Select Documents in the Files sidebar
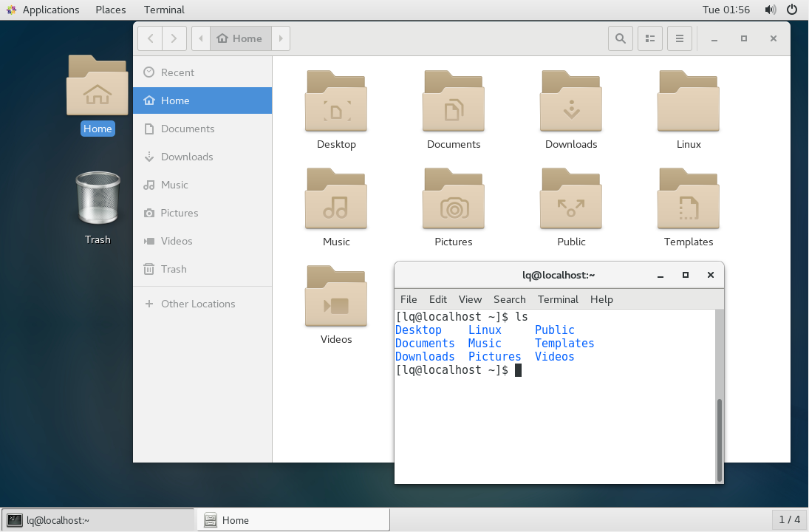The width and height of the screenshot is (809, 532). (x=202, y=129)
